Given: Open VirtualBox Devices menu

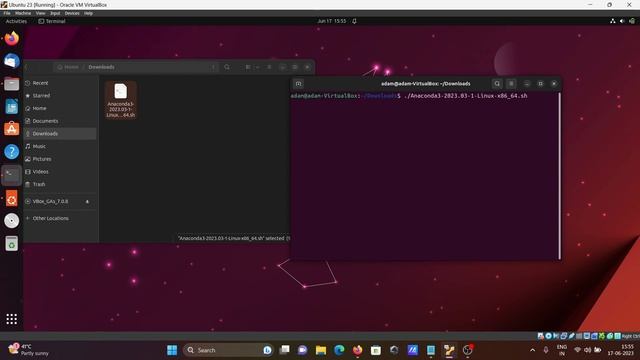Looking at the screenshot, I should [x=72, y=13].
